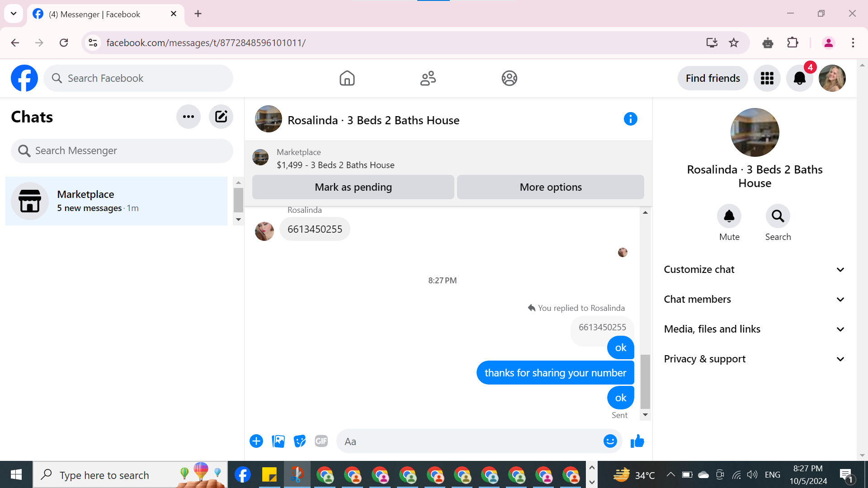Click the thumbs-up like send icon
The height and width of the screenshot is (488, 868).
click(637, 441)
